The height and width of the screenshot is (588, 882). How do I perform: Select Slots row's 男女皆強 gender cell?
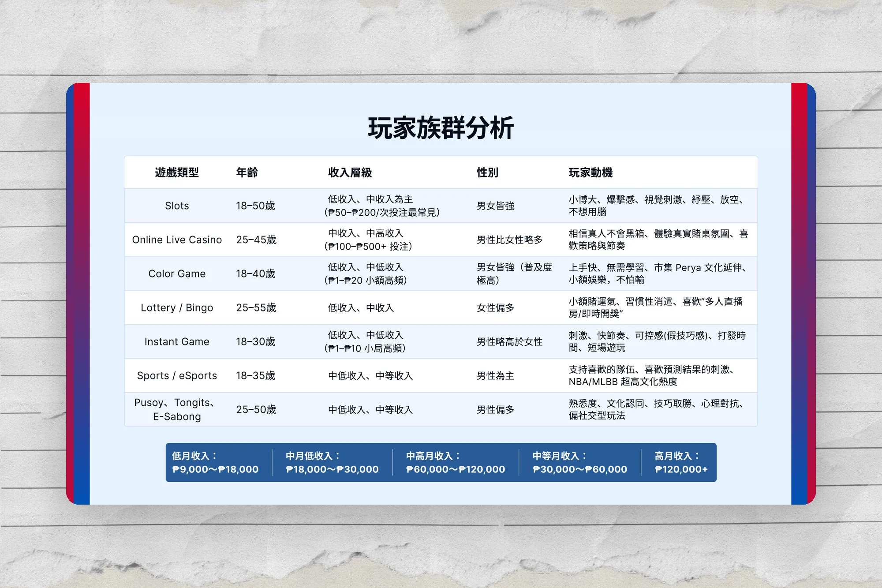tap(495, 206)
